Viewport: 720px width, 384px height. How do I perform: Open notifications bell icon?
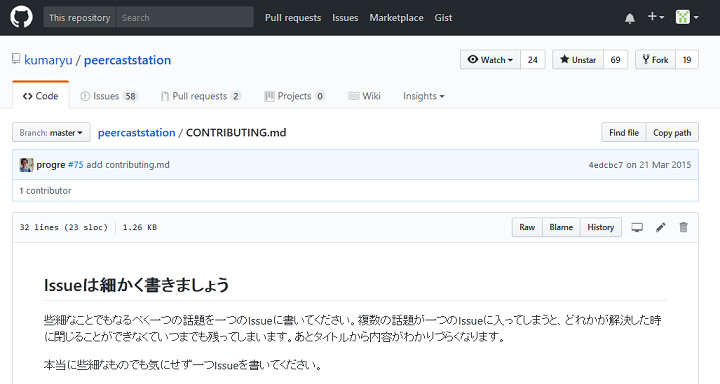(x=630, y=18)
